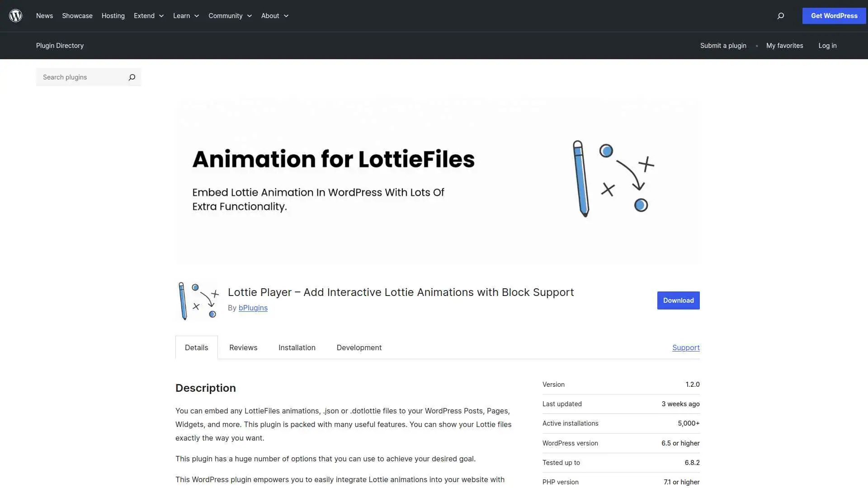Screen dimensions: 868x488
Task: Select the News menu item
Action: tap(44, 16)
